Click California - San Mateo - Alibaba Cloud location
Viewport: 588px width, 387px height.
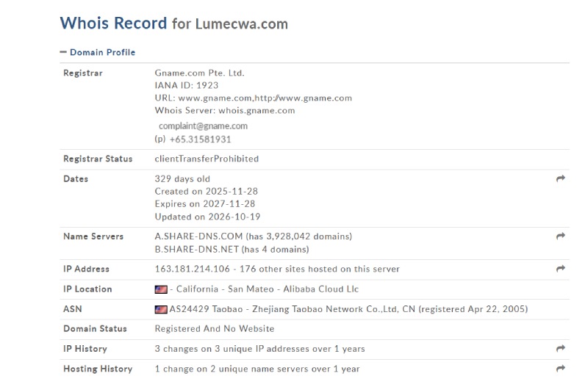pyautogui.click(x=267, y=289)
